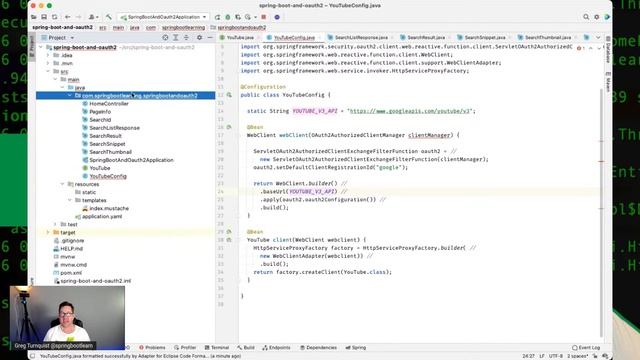Open SpringBootAndOauth2Application in the tree
The height and width of the screenshot is (360, 640).
click(x=131, y=160)
